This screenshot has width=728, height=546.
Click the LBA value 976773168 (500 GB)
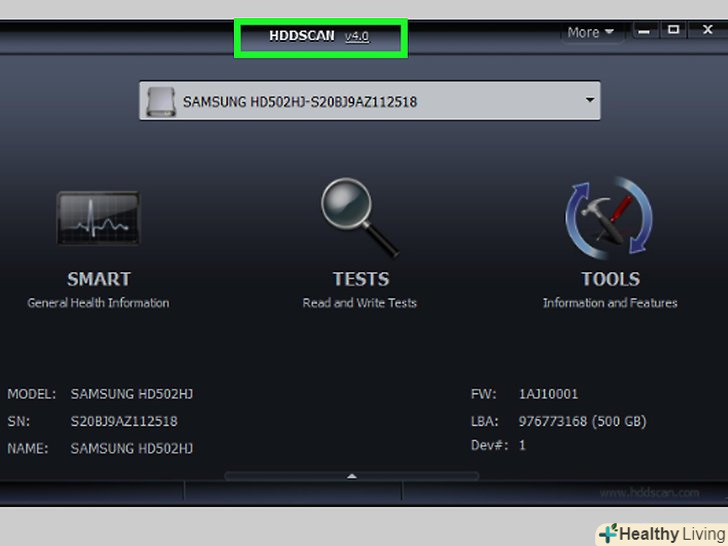[x=582, y=421]
